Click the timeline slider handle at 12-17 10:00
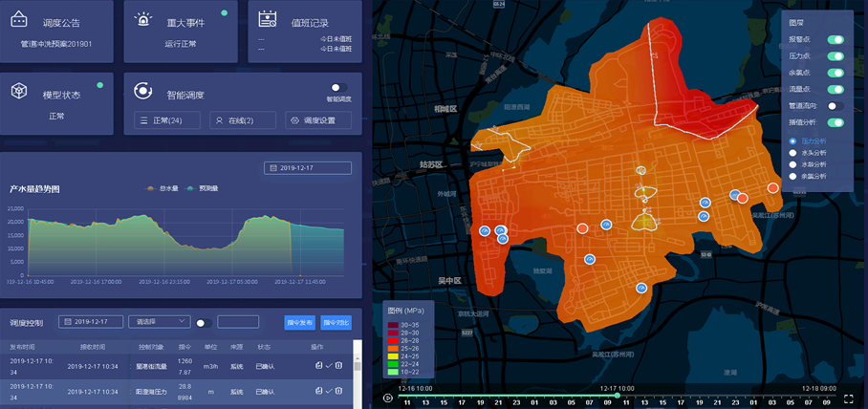Image resolution: width=868 pixels, height=409 pixels. click(618, 396)
